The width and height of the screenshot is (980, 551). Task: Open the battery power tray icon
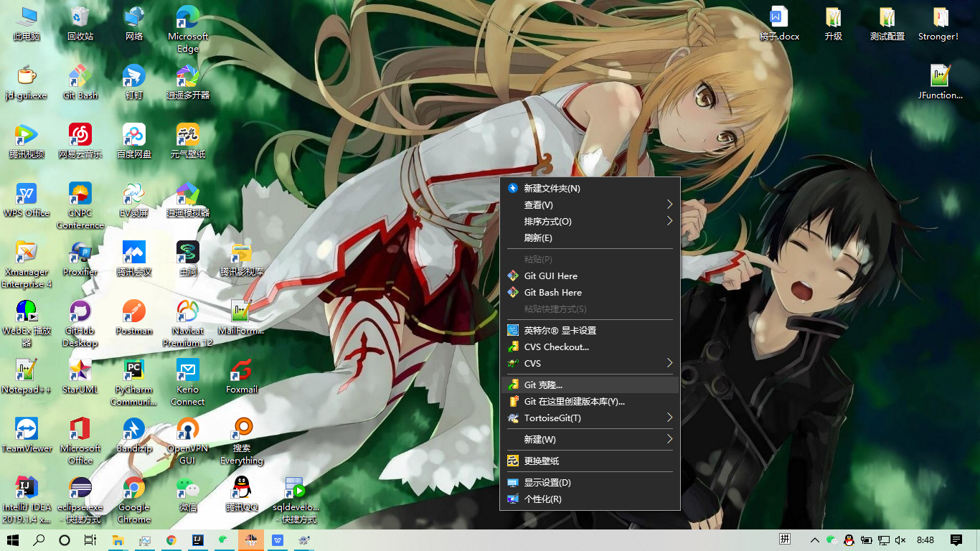[x=866, y=540]
